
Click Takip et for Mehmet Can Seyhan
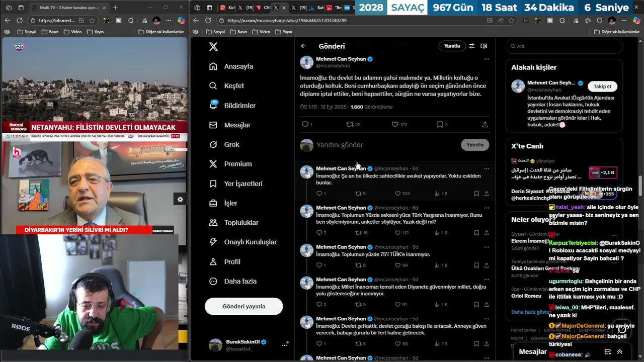point(602,86)
